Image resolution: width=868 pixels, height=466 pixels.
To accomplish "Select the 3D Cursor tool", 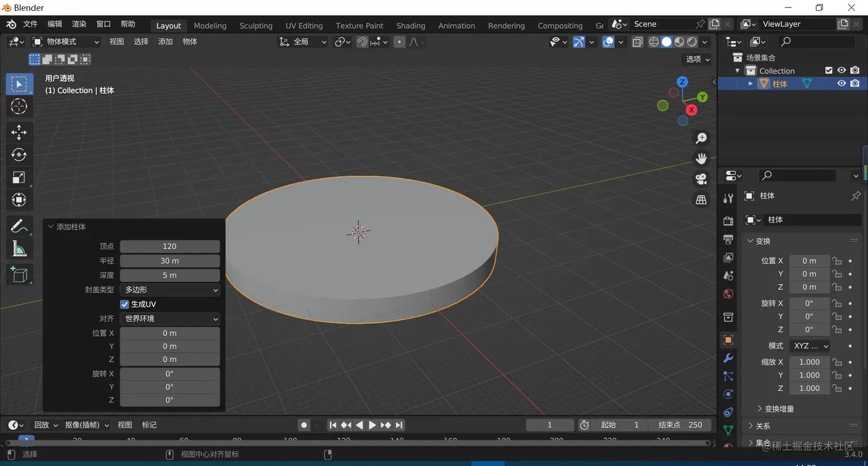I will click(x=19, y=106).
